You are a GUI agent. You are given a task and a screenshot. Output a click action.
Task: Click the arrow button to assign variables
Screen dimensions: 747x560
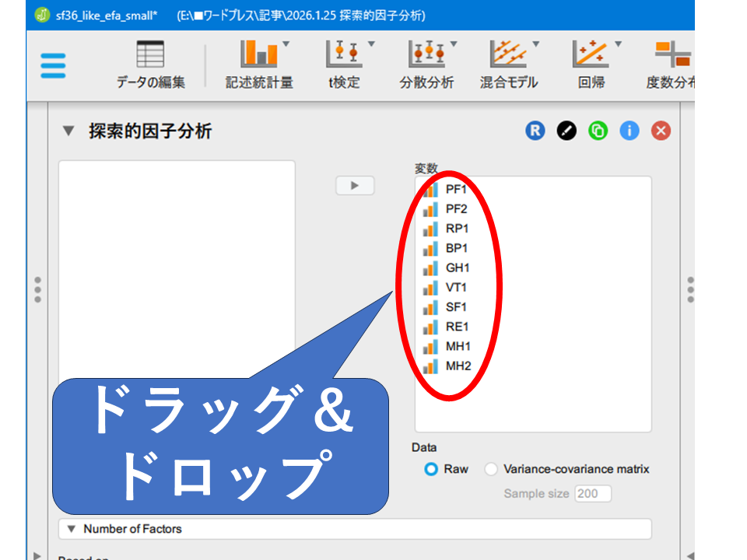[x=355, y=186]
